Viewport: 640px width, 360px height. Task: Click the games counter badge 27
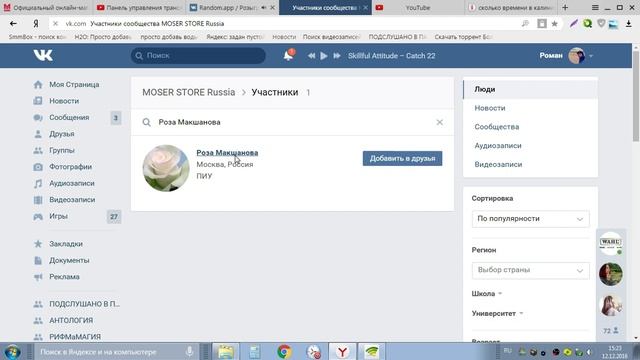pyautogui.click(x=114, y=217)
